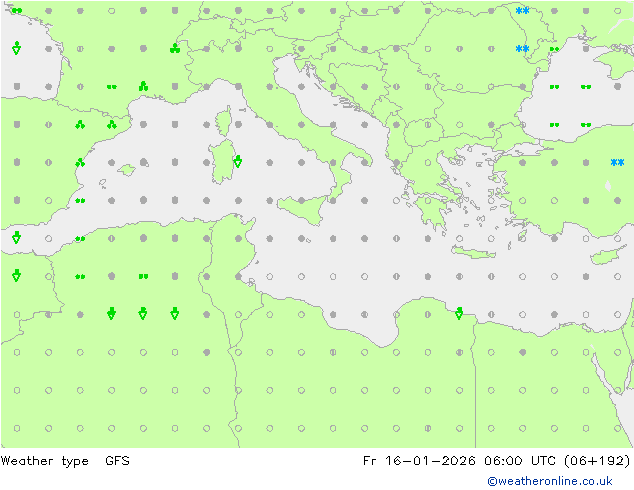
Task: Click the green drizzle symbol on the Moroccan-Algerian coast
Action: click(x=80, y=239)
